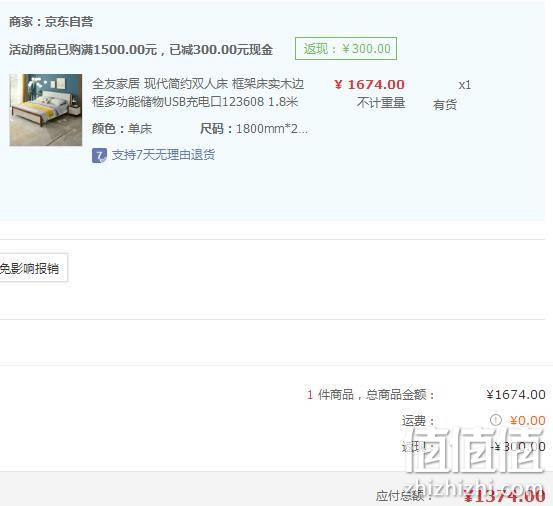Image resolution: width=553 pixels, height=506 pixels.
Task: Click the 应付总额 ¥1374.00 total
Action: [x=504, y=496]
